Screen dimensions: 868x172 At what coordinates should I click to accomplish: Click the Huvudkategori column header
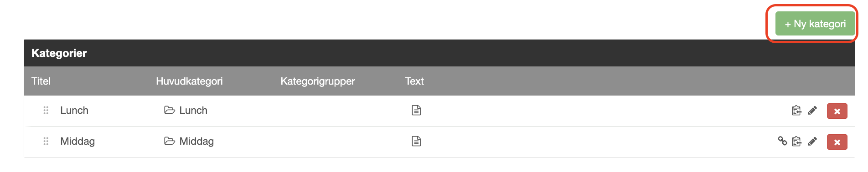tap(189, 81)
